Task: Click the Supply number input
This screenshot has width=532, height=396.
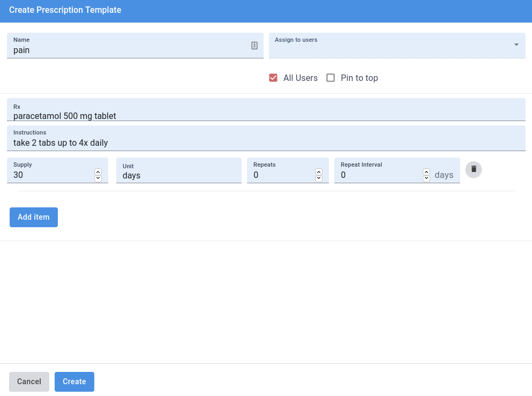Action: coord(51,175)
